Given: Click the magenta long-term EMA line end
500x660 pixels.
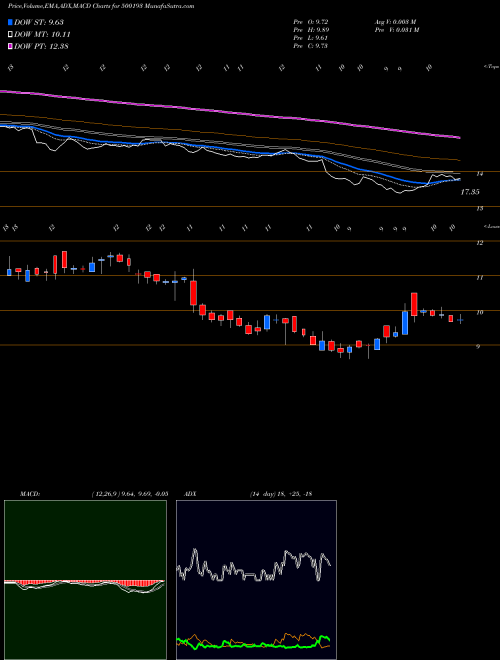Looking at the screenshot, I should [458, 137].
